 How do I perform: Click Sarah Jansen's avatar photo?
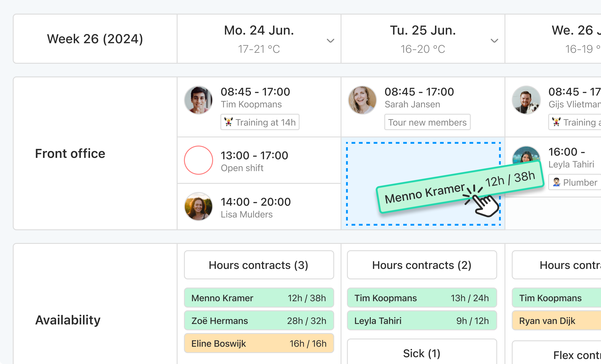point(362,100)
